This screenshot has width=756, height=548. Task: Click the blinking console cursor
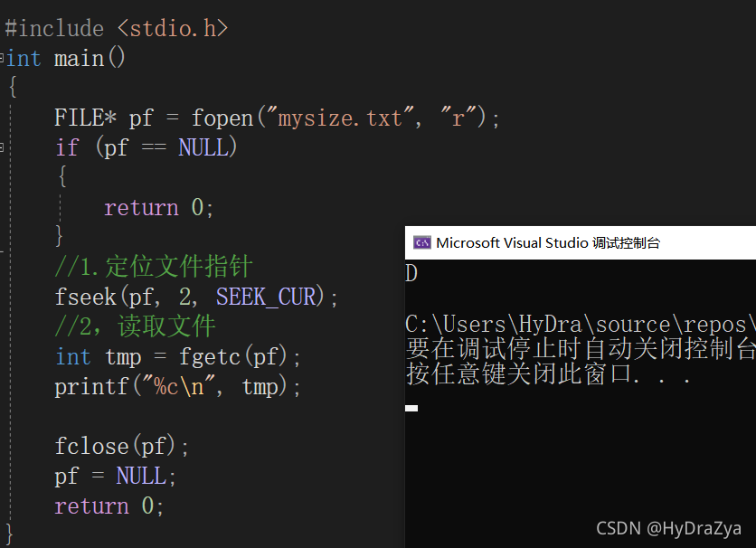[411, 408]
